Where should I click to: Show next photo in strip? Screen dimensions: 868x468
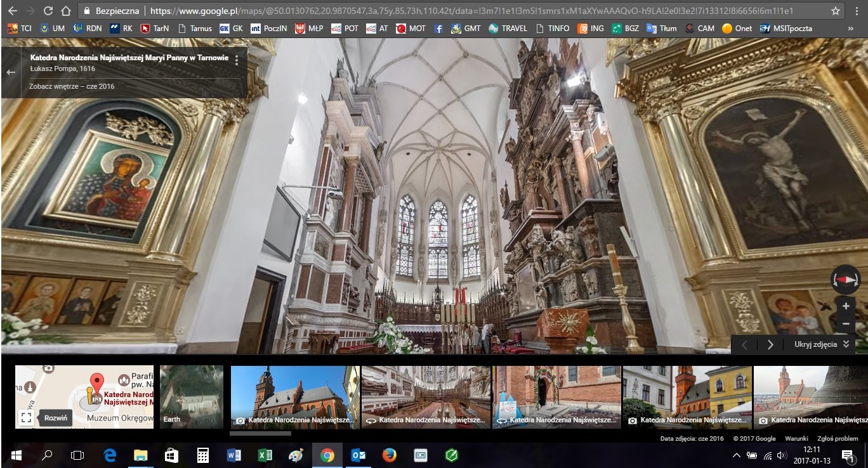770,344
